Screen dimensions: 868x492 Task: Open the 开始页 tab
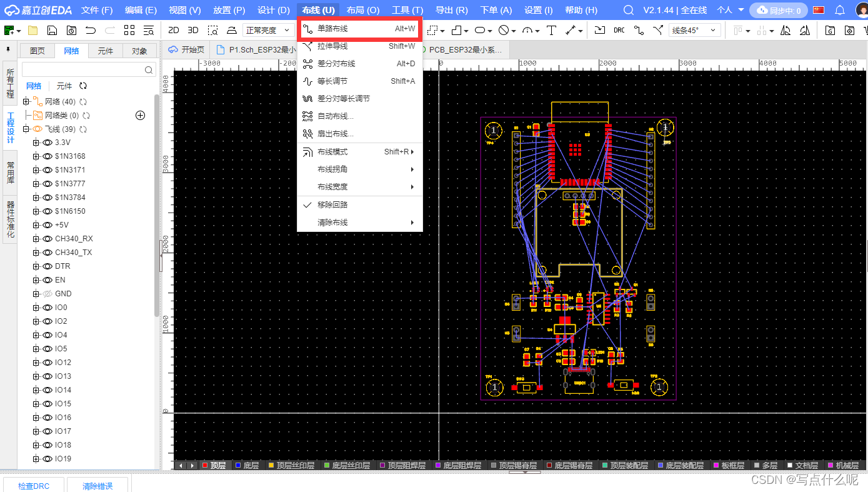(x=186, y=49)
